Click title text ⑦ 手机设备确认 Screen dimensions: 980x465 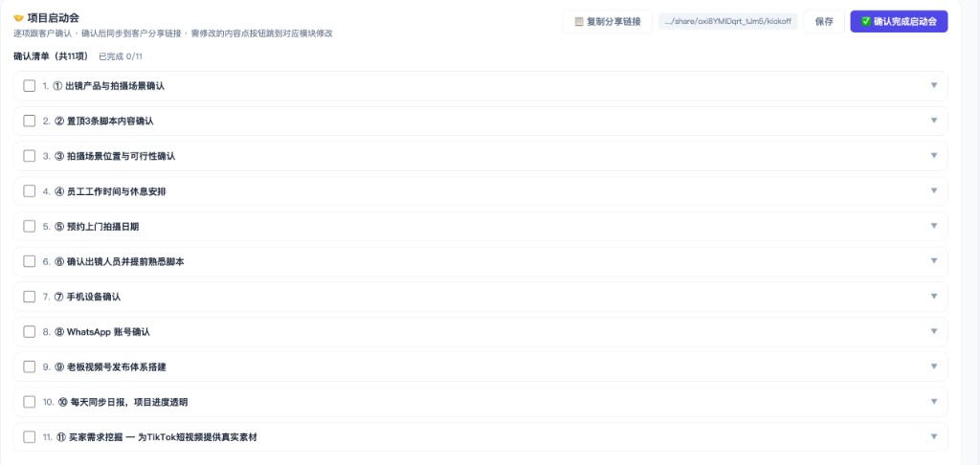pos(87,297)
